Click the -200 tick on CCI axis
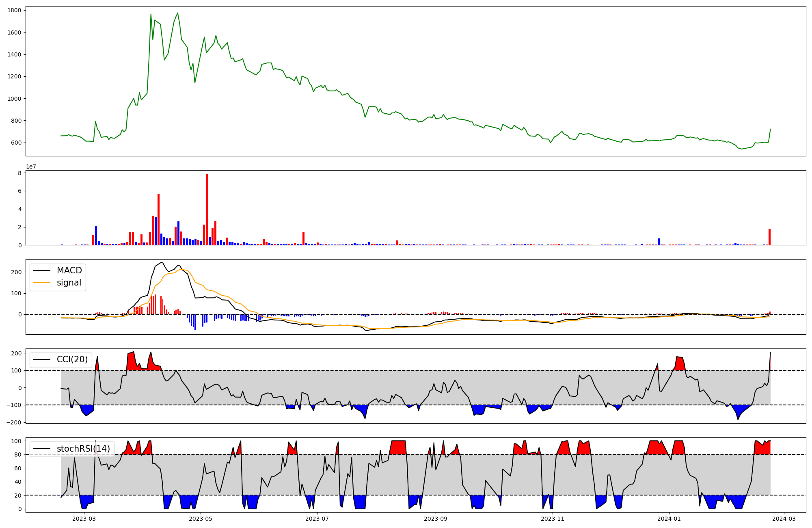 click(15, 422)
